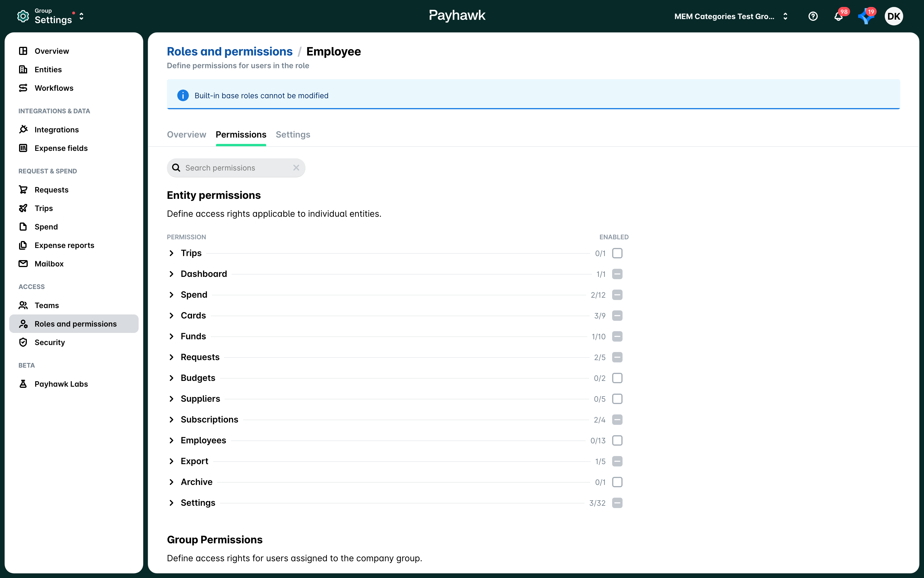Toggle the Trips permission checkbox

pyautogui.click(x=617, y=253)
